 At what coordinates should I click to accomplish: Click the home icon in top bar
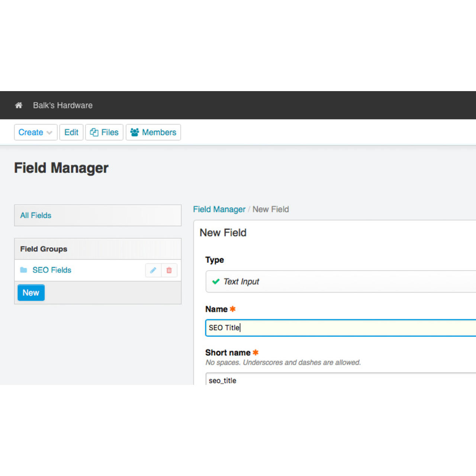coord(19,105)
